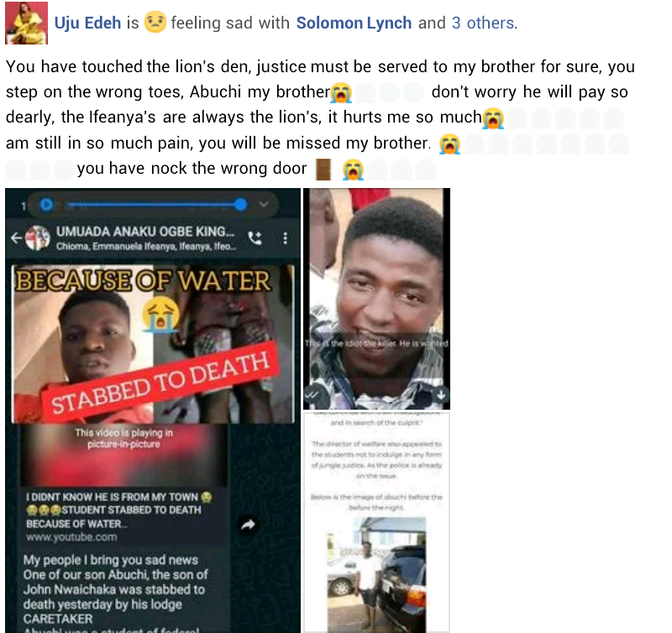Move the audio progress slider knob
This screenshot has height=633, width=672.
point(241,205)
